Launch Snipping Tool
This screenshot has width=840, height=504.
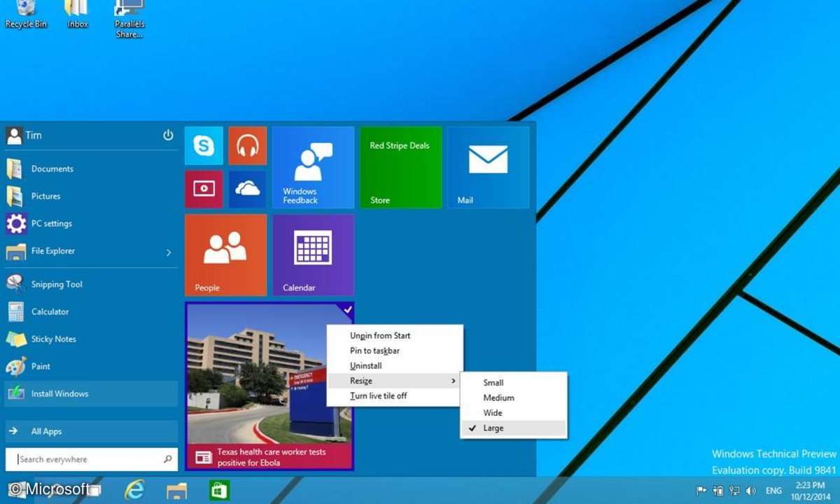(91, 284)
